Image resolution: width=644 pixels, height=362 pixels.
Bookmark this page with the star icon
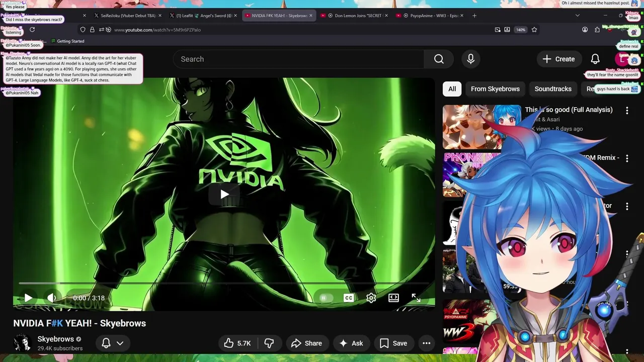pos(534,30)
